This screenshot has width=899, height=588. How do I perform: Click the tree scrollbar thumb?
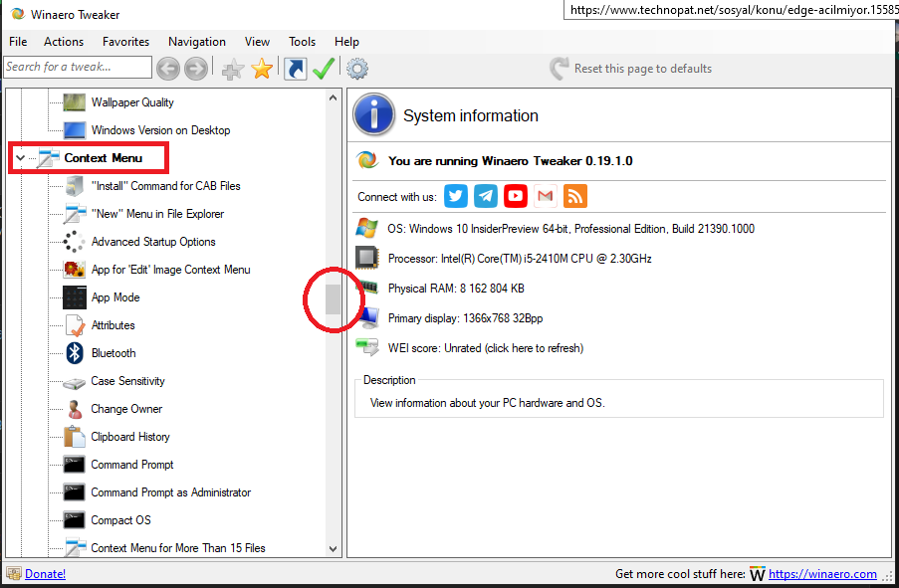[x=334, y=299]
